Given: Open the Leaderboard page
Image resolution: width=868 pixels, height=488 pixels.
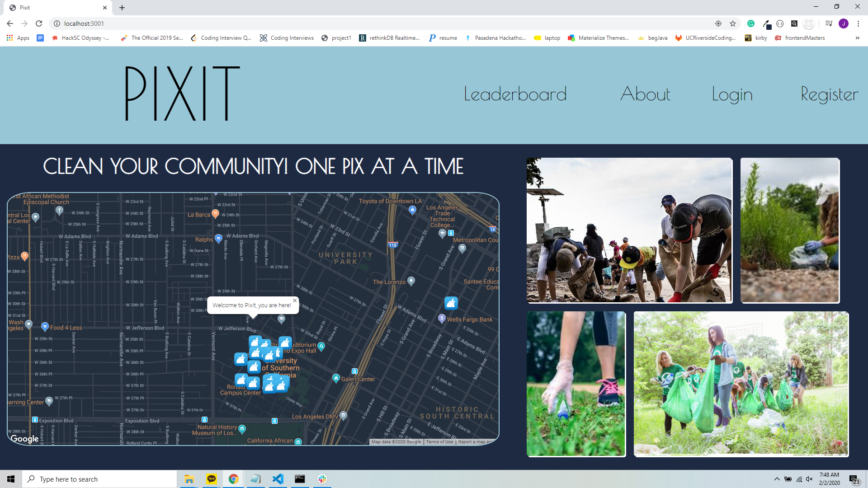Looking at the screenshot, I should tap(515, 94).
